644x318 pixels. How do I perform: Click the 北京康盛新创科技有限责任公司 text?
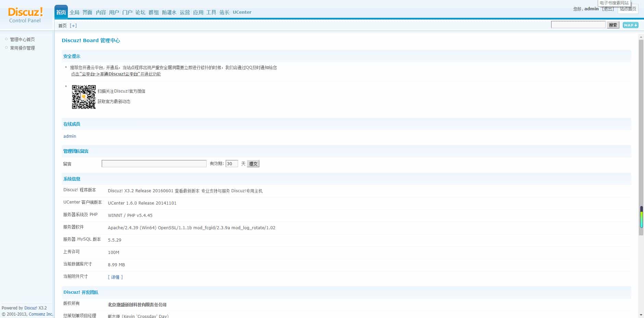click(137, 305)
